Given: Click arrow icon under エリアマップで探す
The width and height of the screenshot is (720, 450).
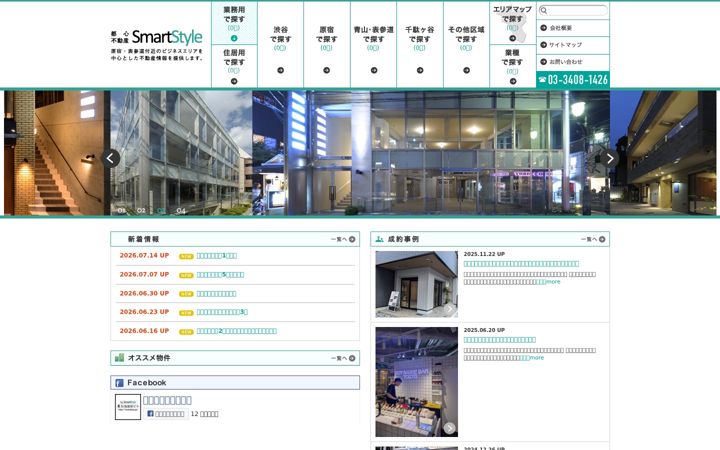Looking at the screenshot, I should (x=513, y=38).
